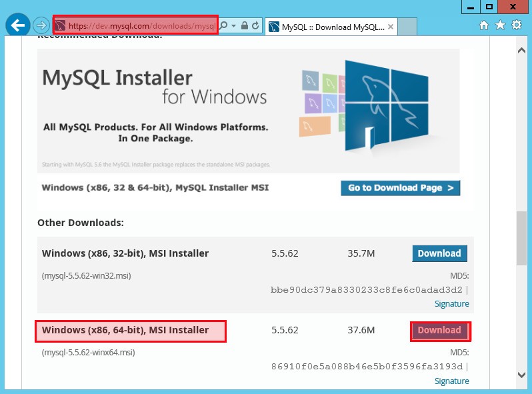Click the browser Forward arrow button
This screenshot has width=532, height=394.
coord(41,25)
